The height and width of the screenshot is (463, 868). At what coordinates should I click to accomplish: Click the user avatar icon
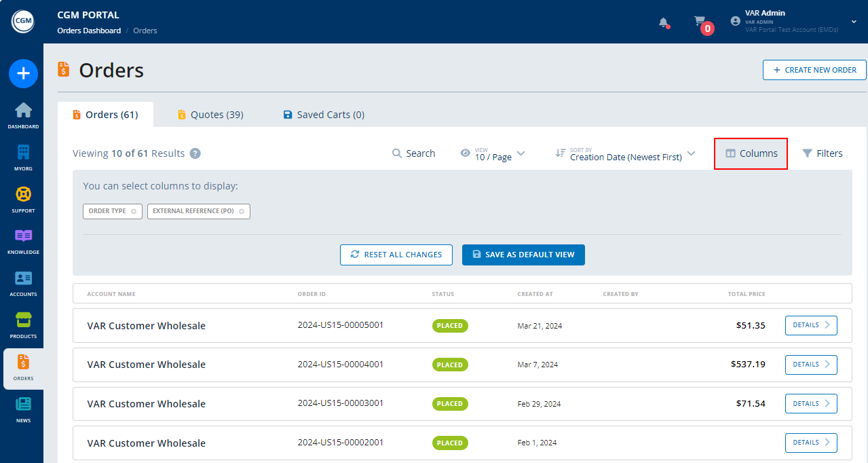tap(735, 21)
